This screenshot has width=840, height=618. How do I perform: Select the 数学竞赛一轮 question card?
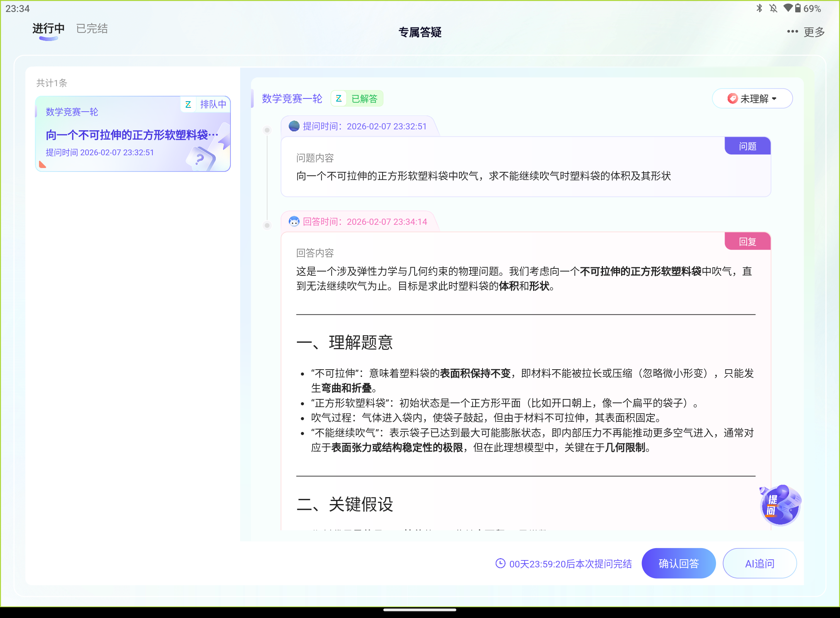(132, 134)
